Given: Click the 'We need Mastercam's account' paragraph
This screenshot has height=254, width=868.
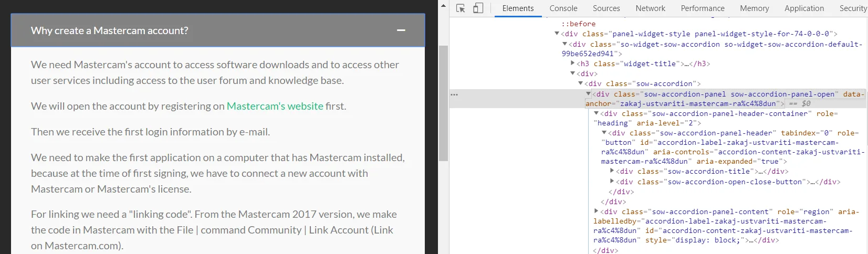Looking at the screenshot, I should [x=215, y=72].
